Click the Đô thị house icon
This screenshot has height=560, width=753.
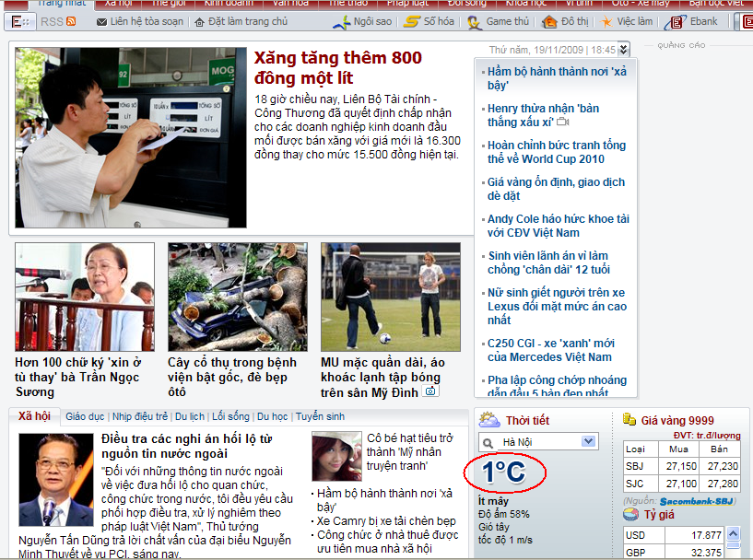(549, 22)
